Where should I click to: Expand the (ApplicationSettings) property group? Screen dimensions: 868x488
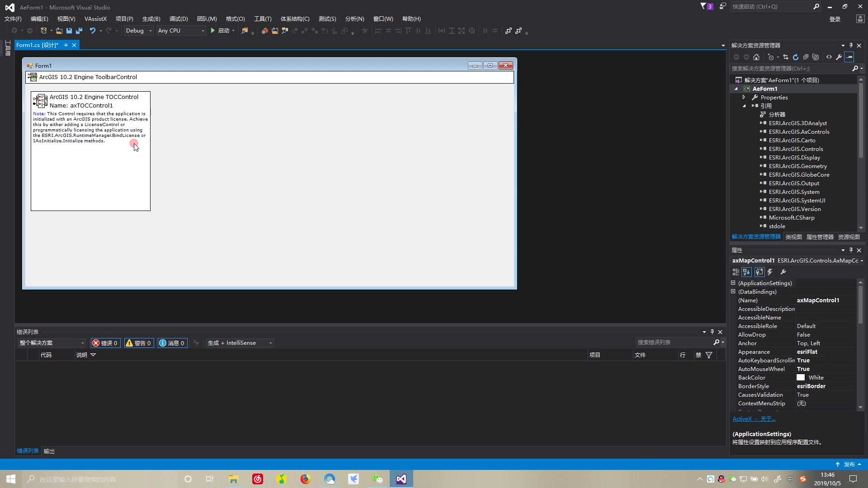733,283
